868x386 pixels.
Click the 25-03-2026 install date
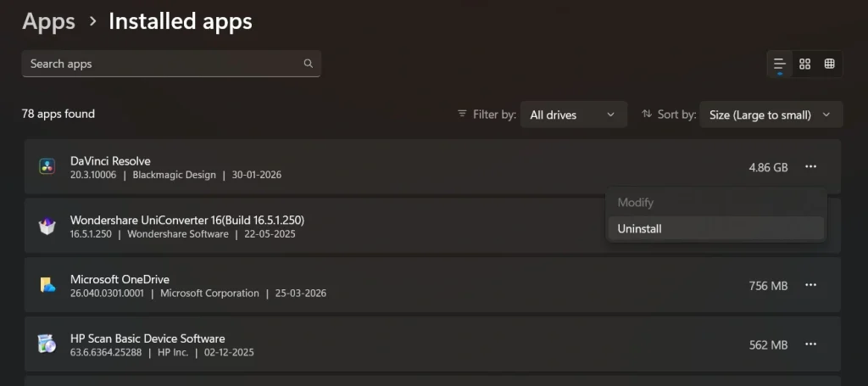pos(301,294)
